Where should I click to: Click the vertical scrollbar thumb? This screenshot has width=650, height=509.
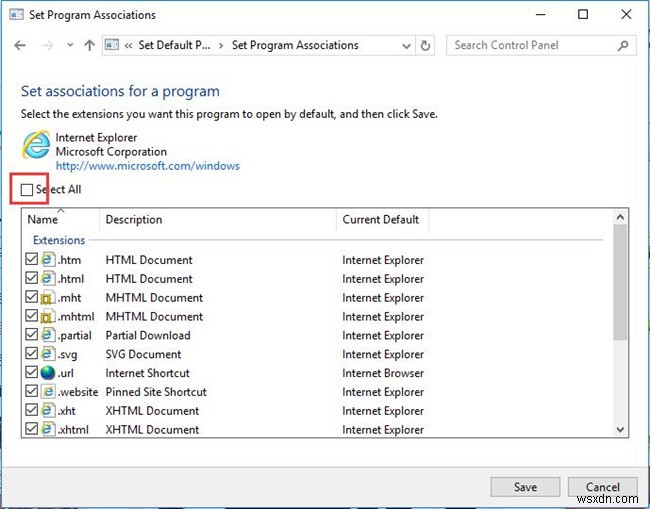click(x=620, y=283)
